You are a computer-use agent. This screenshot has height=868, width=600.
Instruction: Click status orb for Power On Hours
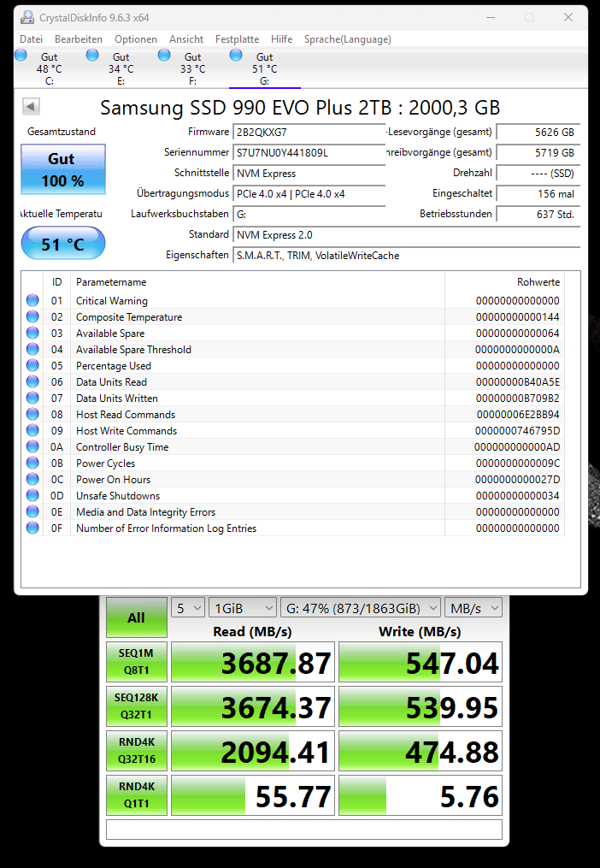[x=32, y=479]
